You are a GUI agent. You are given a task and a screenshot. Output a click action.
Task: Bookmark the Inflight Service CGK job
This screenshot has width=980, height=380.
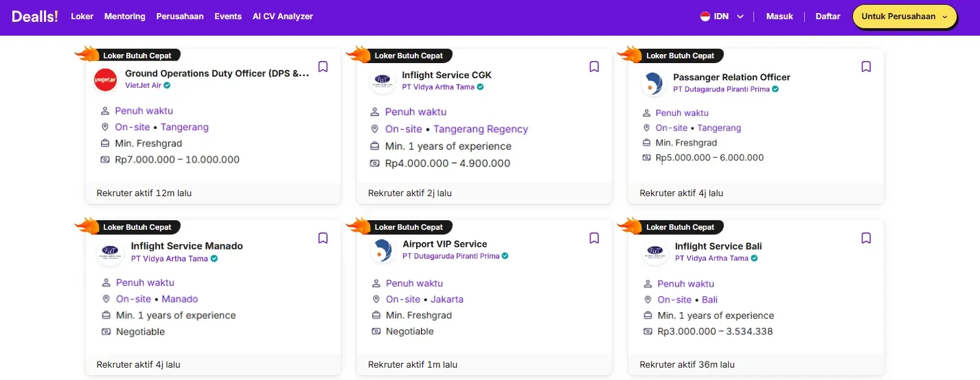(x=594, y=67)
